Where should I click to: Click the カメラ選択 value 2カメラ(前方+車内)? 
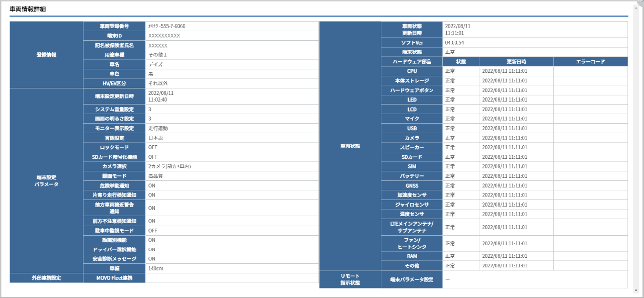click(170, 166)
